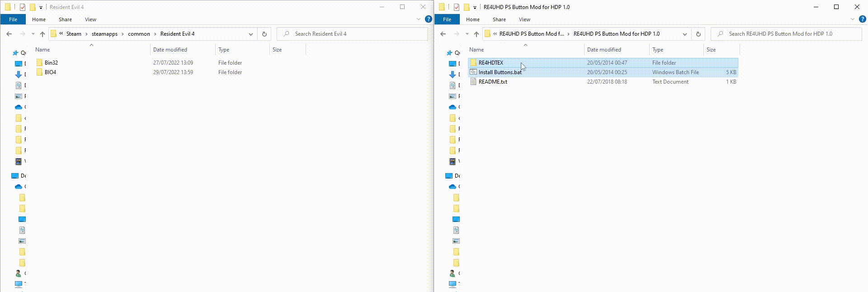Image resolution: width=868 pixels, height=292 pixels.
Task: Expand the ribbon in RE4UHD PS Button Mod window
Action: pos(852,19)
